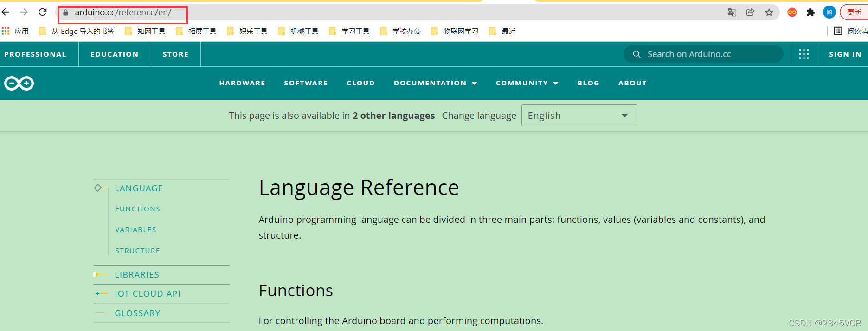Open the EDUCATION section

click(x=115, y=54)
